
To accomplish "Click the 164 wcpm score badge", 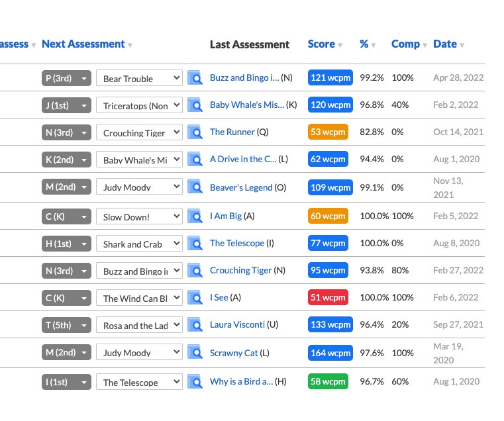I will point(330,353).
